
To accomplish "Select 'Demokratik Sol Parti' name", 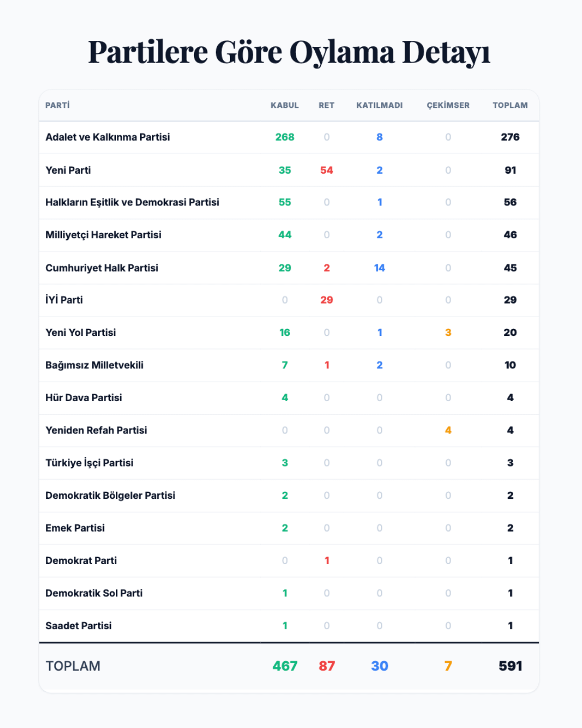I will point(94,593).
